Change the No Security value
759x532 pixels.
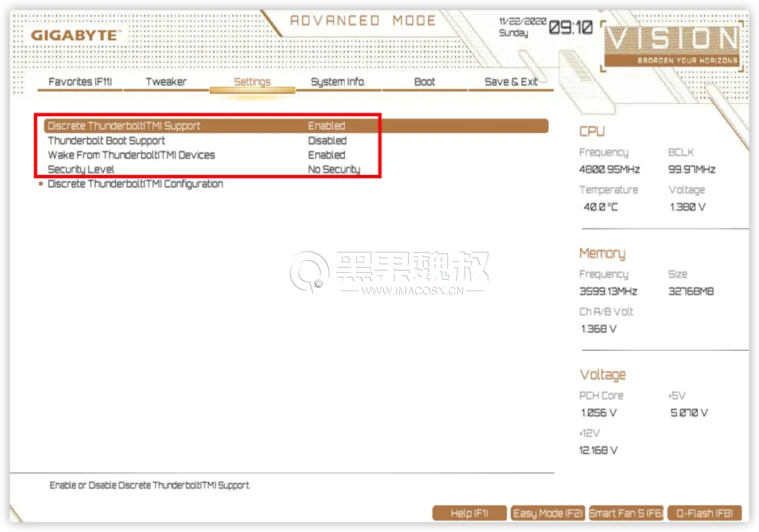(x=334, y=169)
